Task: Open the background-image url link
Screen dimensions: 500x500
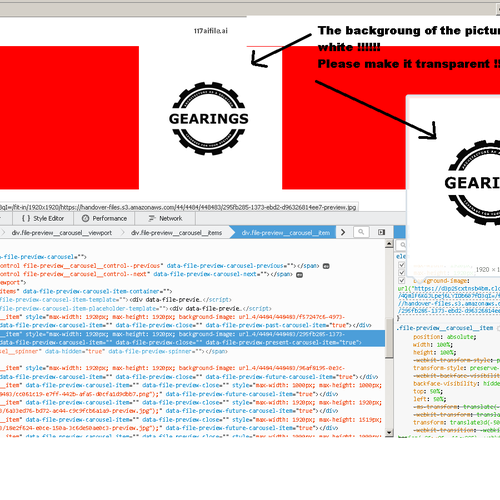Action: [449, 299]
